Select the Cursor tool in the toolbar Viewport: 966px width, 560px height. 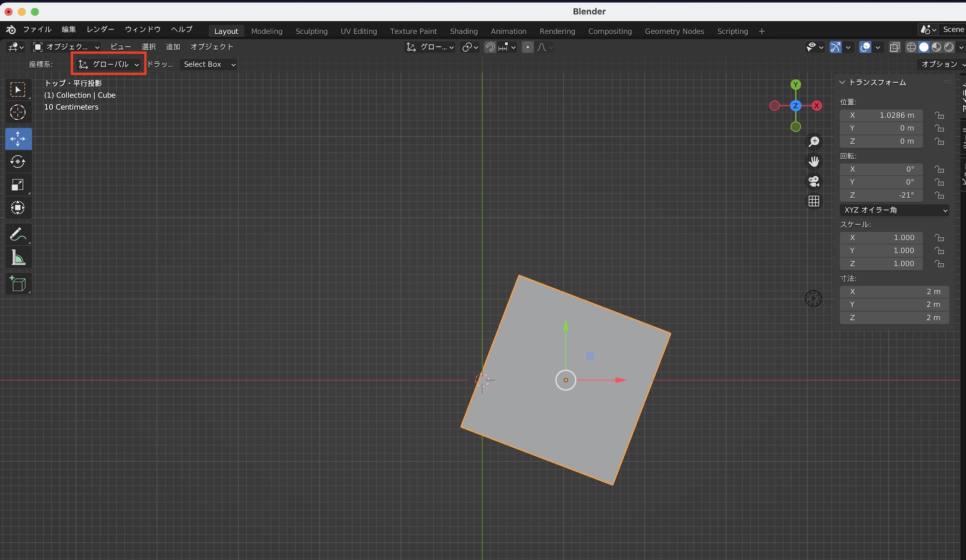[x=18, y=112]
